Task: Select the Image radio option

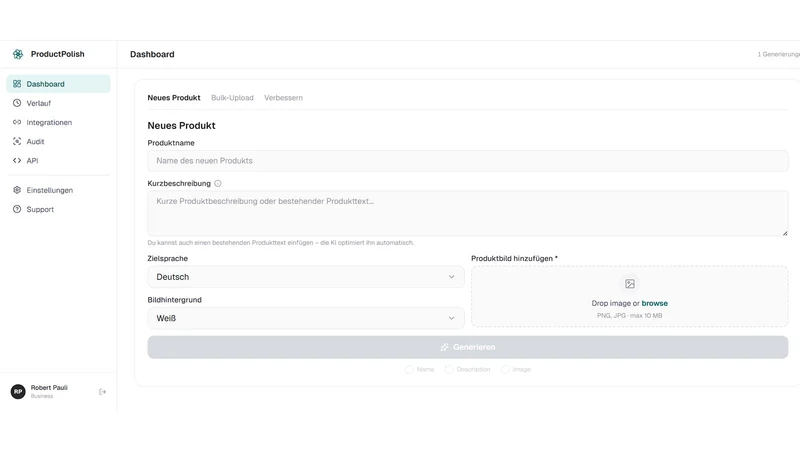Action: (505, 369)
